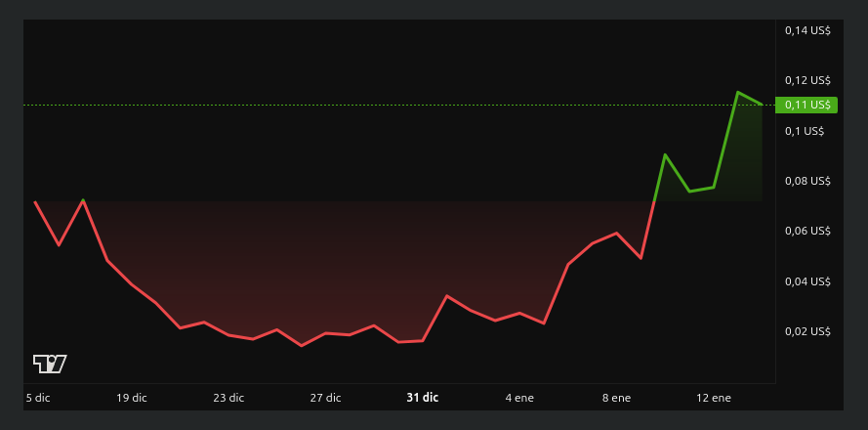Click the 0,02 US$ axis label
The image size is (868, 430).
pos(807,331)
